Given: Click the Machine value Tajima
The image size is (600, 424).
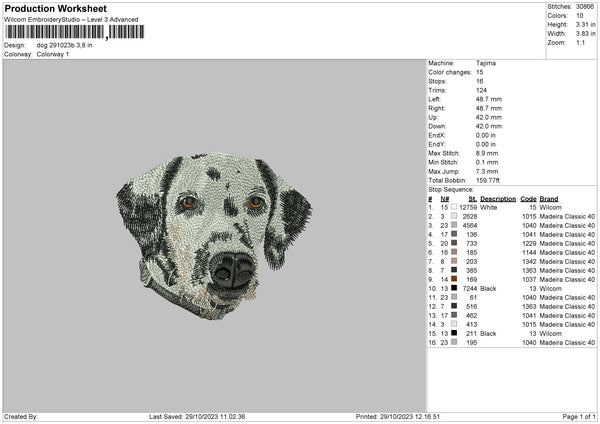Looking at the screenshot, I should [x=486, y=63].
